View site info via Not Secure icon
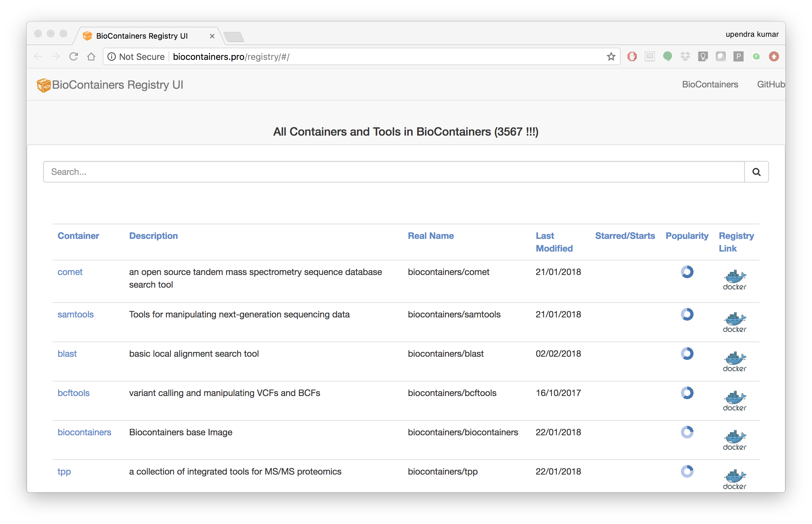 pos(111,56)
